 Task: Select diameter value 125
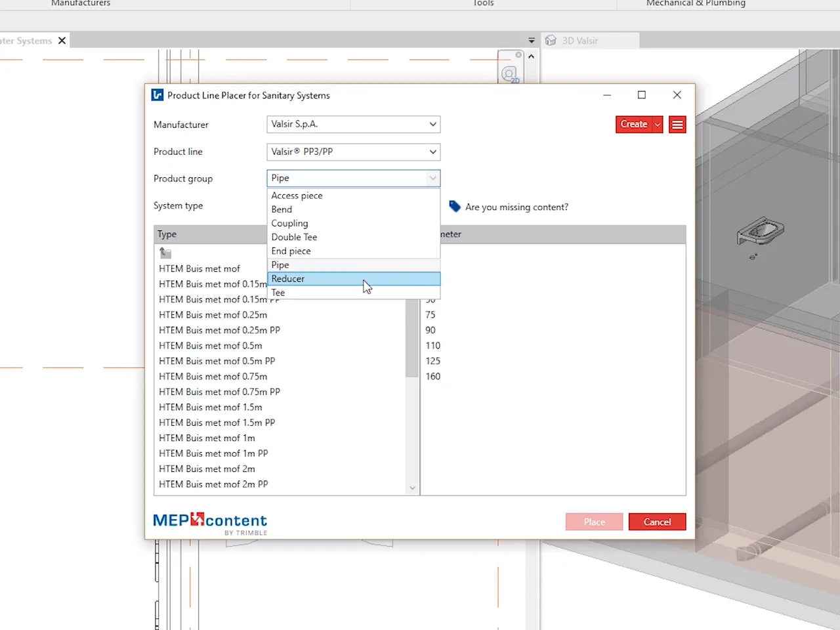coord(433,361)
